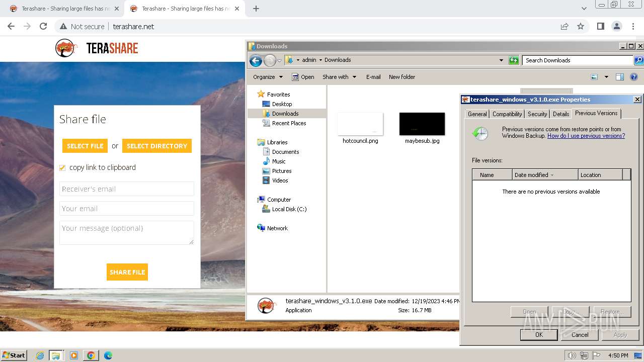644x362 pixels.
Task: Click the change view icon in Explorer
Action: [x=594, y=77]
